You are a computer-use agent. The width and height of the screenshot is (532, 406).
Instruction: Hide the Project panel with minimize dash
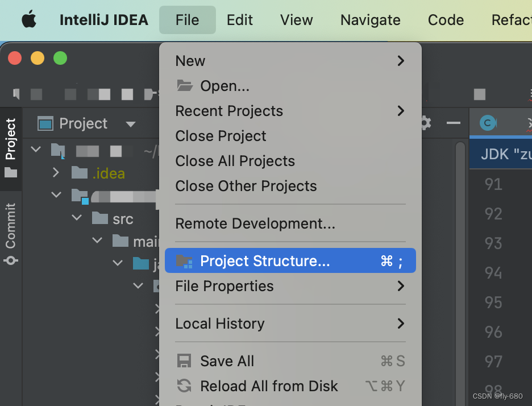pos(454,123)
